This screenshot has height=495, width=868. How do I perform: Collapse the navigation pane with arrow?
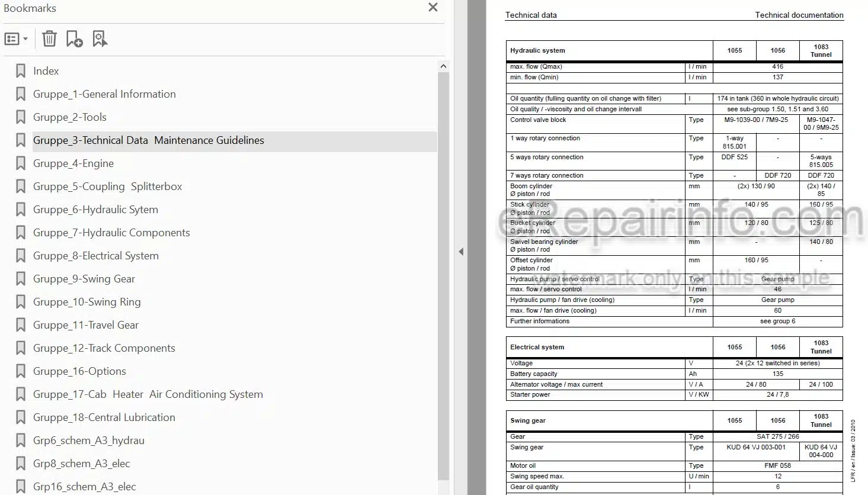pyautogui.click(x=461, y=252)
